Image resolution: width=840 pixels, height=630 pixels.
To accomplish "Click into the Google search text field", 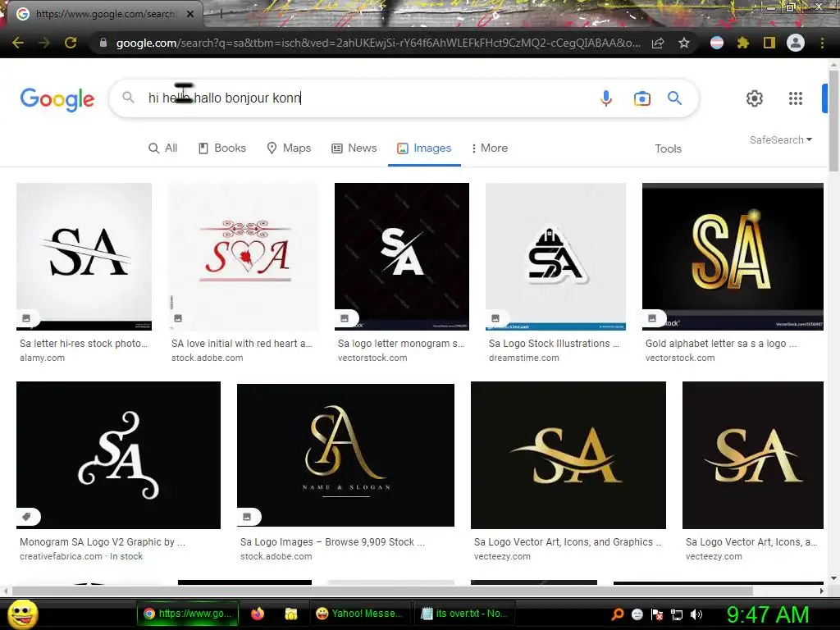I will point(370,98).
